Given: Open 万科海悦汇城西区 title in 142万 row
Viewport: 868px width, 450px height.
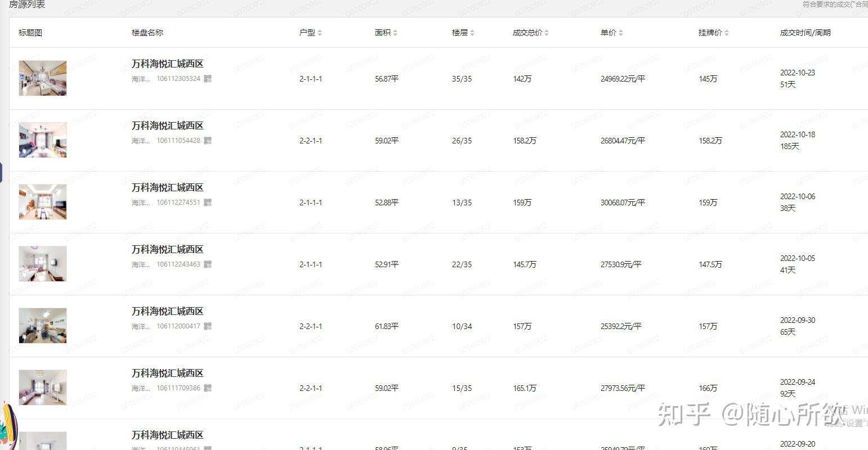Looking at the screenshot, I should click(x=168, y=64).
